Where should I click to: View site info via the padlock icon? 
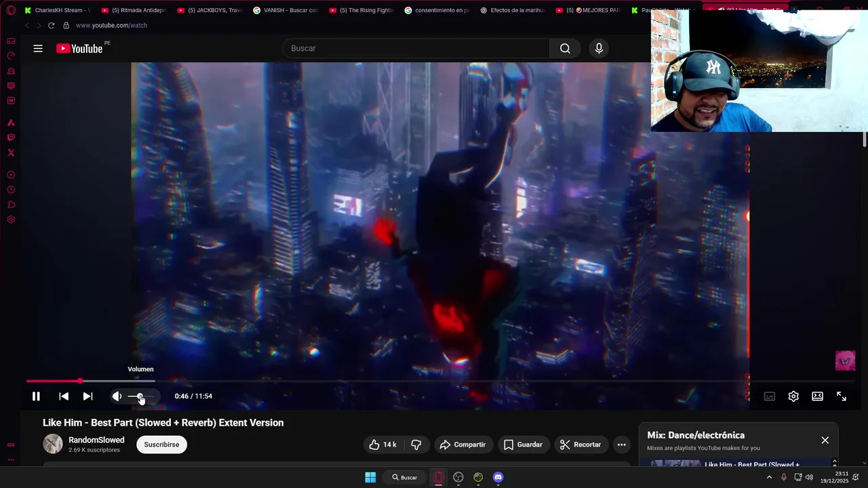tap(66, 25)
